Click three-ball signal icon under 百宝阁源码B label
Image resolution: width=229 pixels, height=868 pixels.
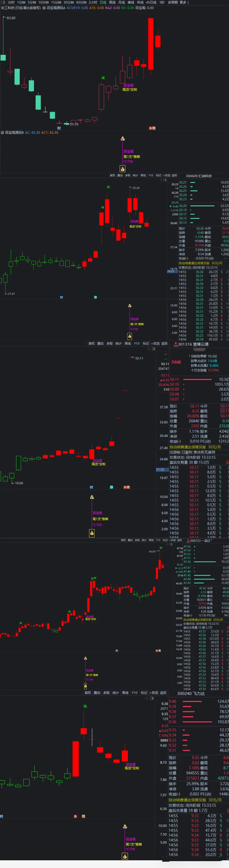pos(123,138)
